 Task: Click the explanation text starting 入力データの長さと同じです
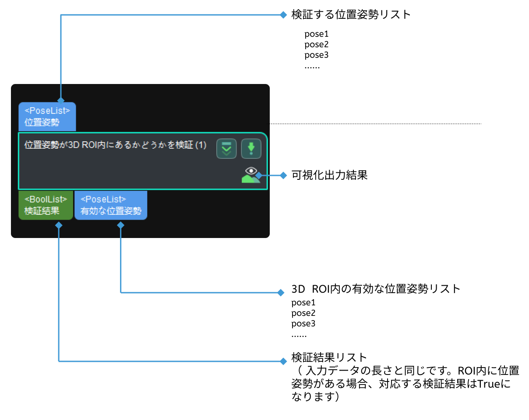point(405,384)
